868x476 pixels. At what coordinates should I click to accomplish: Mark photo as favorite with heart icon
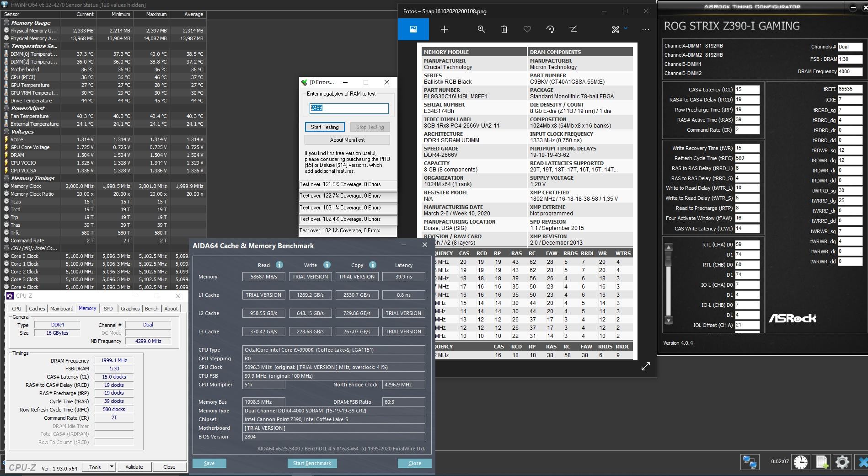(x=527, y=29)
